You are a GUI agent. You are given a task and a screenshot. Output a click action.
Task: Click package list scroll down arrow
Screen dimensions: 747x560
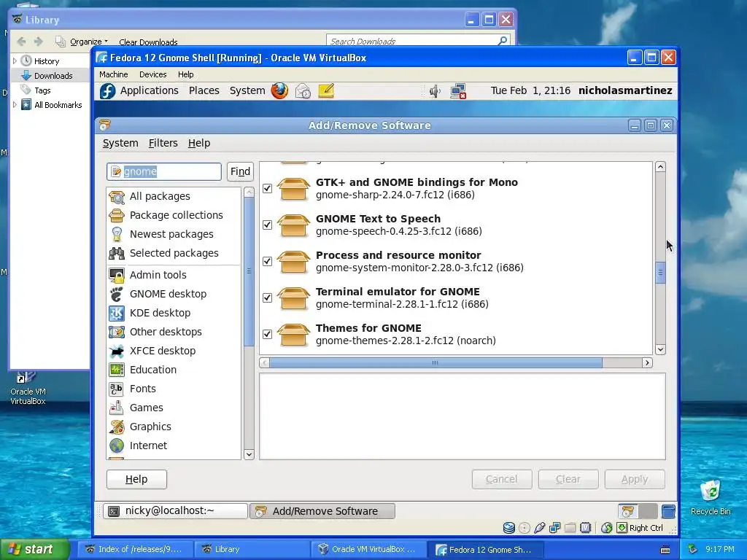click(660, 349)
